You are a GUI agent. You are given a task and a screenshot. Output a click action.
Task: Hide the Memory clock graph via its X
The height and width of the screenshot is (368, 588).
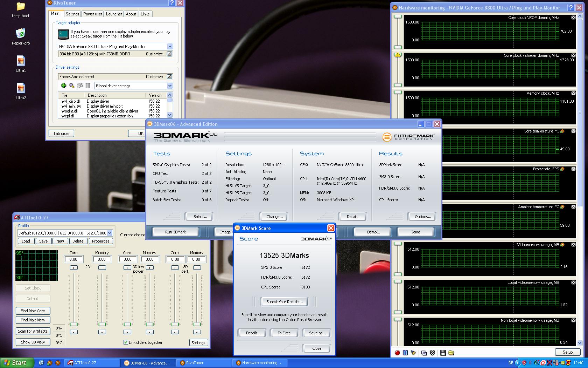(x=573, y=93)
